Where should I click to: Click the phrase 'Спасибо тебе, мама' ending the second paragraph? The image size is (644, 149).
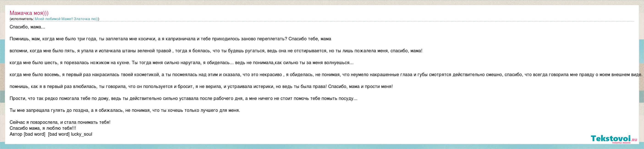(310, 39)
